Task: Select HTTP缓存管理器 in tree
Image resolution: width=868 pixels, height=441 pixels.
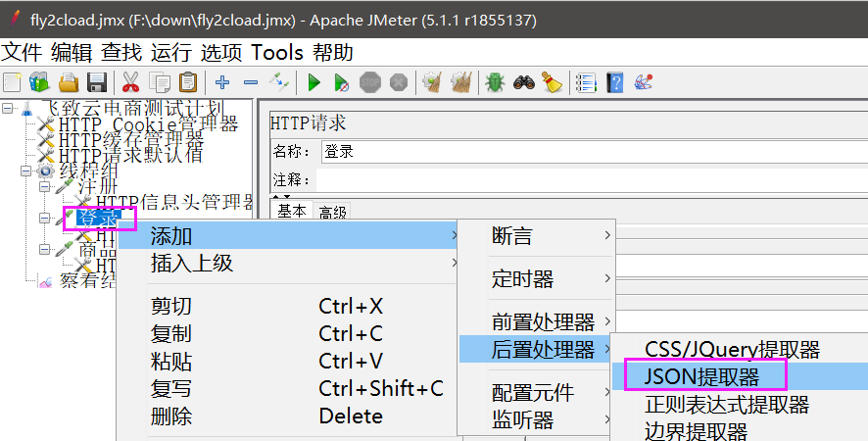Action: pyautogui.click(x=131, y=139)
